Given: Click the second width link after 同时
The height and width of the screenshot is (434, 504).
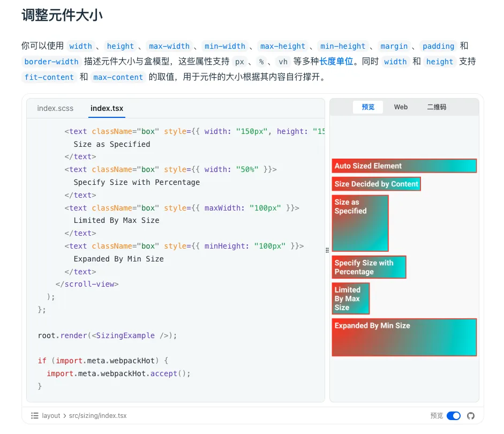Looking at the screenshot, I should [395, 62].
